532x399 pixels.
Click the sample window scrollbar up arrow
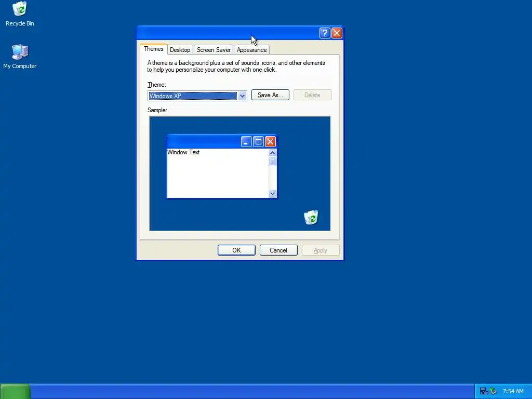pos(272,153)
